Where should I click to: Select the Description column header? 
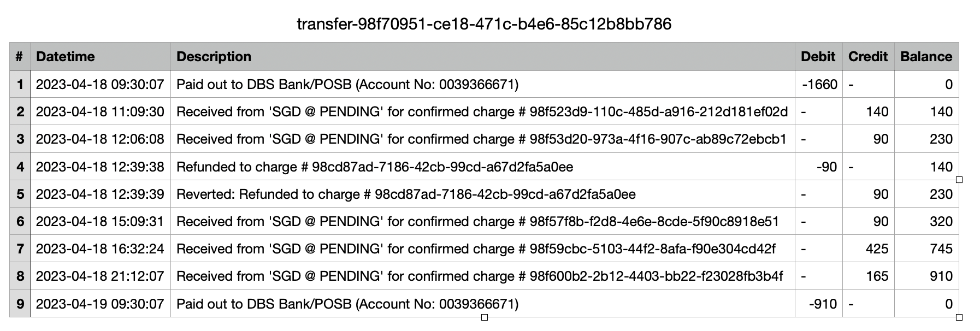pos(483,56)
